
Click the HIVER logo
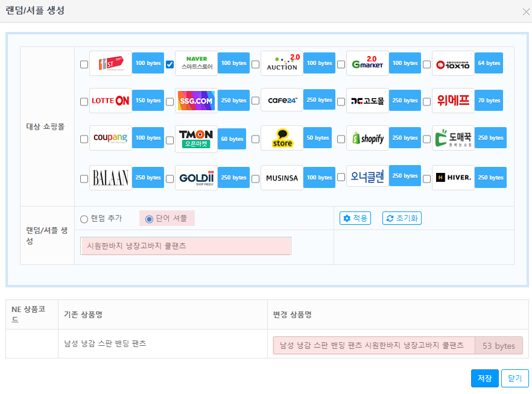[x=454, y=178]
